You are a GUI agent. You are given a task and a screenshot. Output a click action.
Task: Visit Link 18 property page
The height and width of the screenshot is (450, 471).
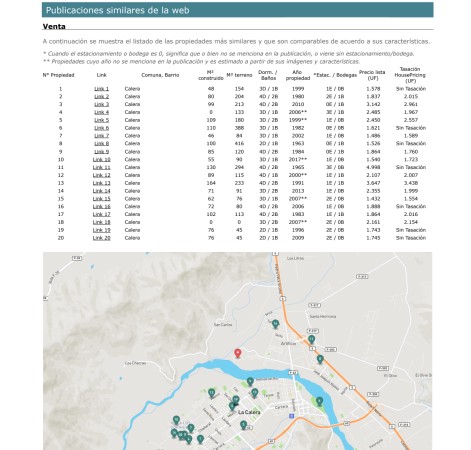[101, 222]
